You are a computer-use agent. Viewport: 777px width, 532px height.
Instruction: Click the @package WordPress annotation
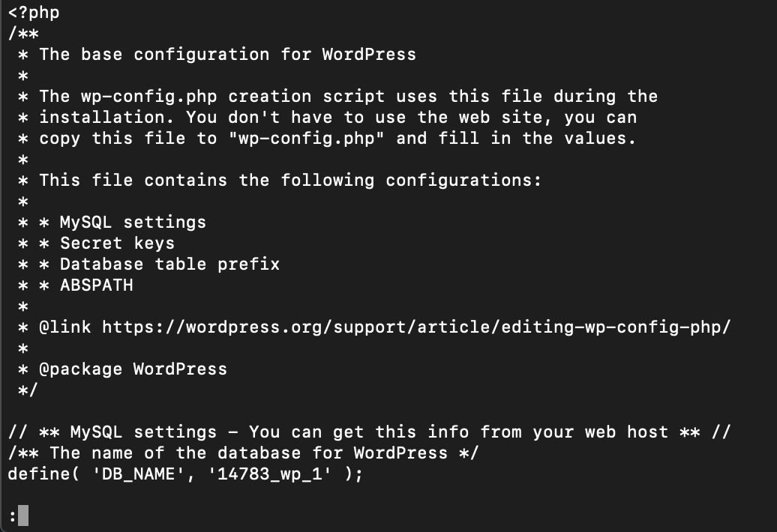[x=133, y=369]
